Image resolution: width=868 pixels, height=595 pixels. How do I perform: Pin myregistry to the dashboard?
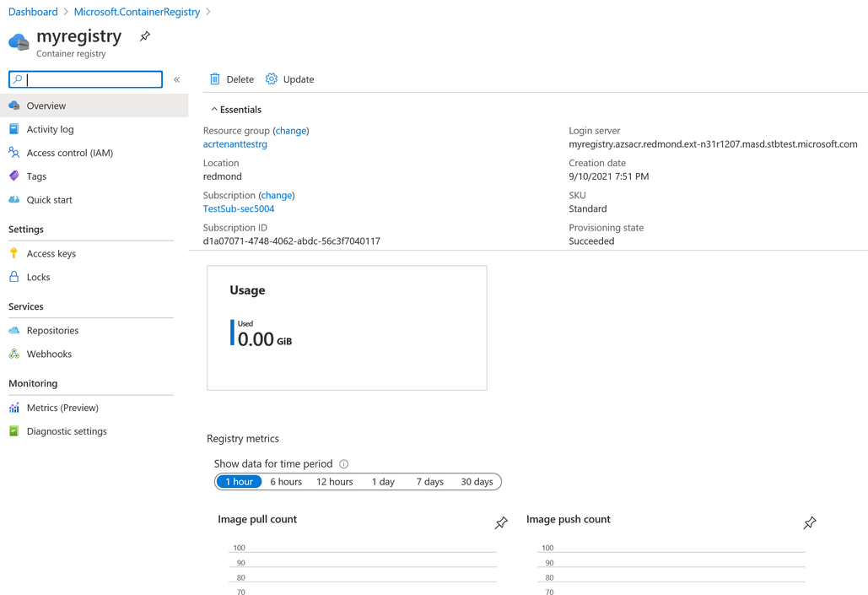tap(144, 36)
